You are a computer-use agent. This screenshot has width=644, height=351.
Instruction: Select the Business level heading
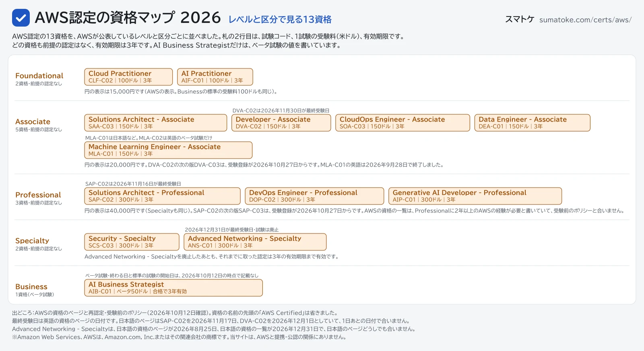tap(31, 287)
